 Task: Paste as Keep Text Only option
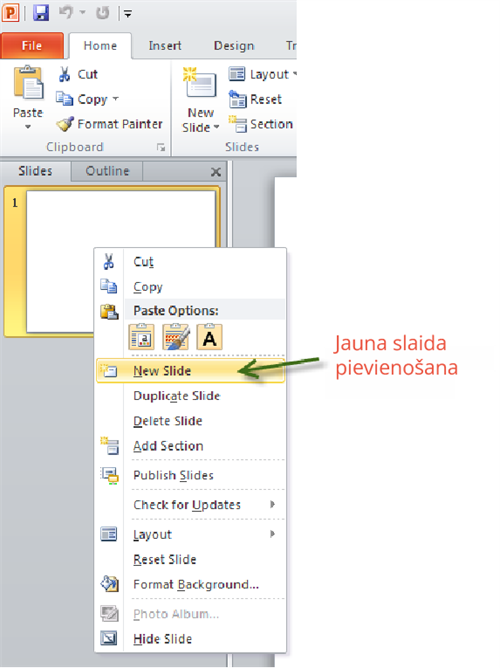click(x=209, y=337)
